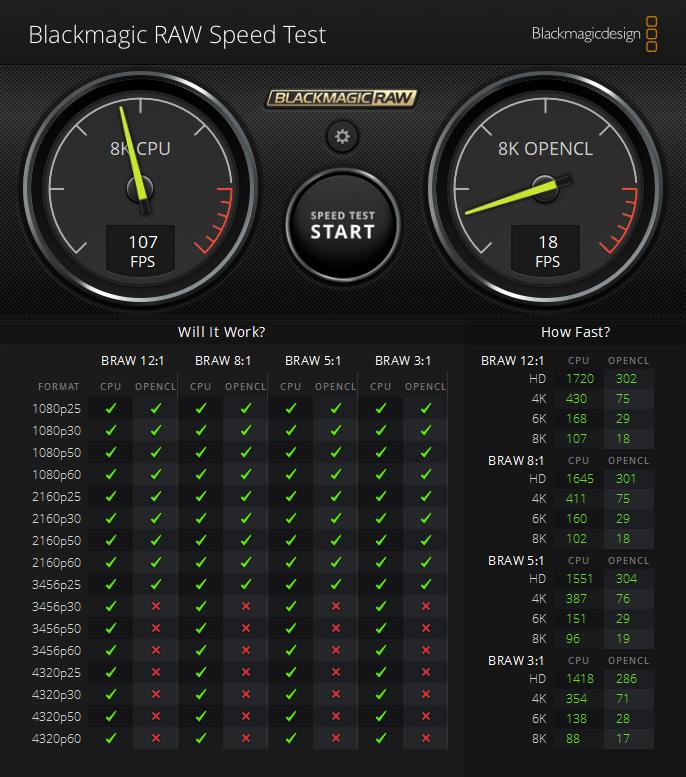This screenshot has height=777, width=686.
Task: Click the BLACKMAGIC RAW badge
Action: coord(342,98)
